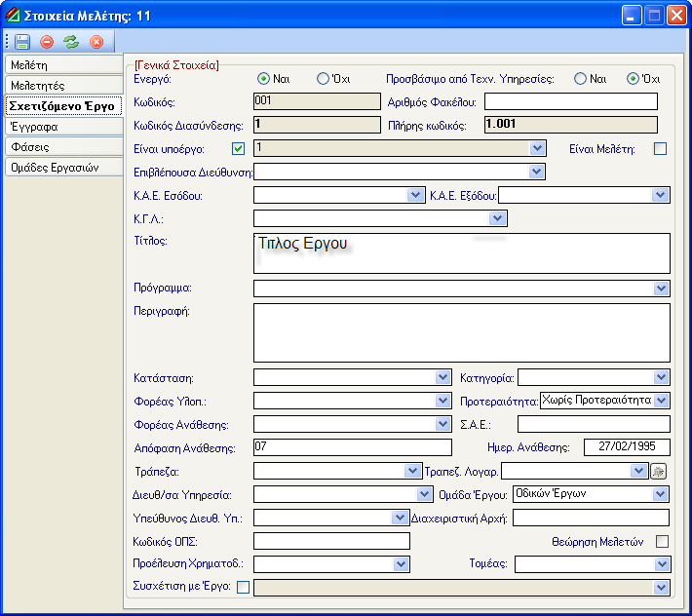The image size is (692, 616).
Task: Select Όχι for Προσβάσιμο από Τεχν. Υπηρεσίες
Action: point(633,79)
